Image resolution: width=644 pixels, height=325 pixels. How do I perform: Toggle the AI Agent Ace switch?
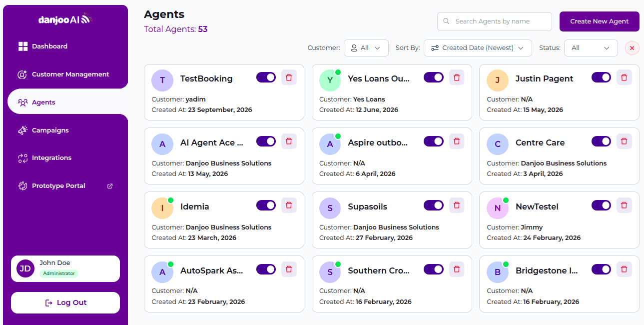(266, 141)
